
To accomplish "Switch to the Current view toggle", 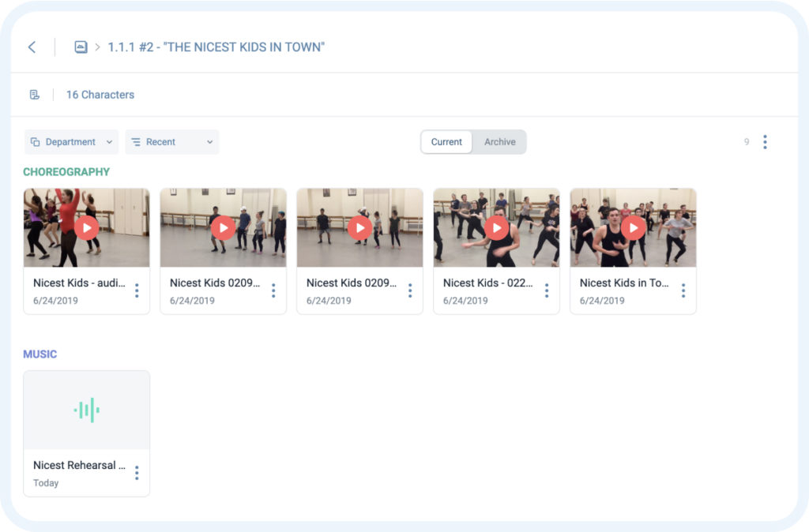I will point(446,142).
